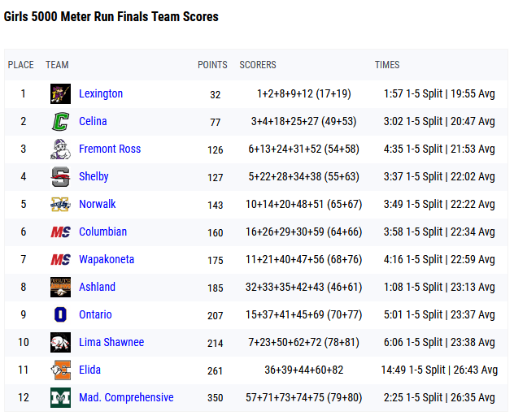514x420 pixels.
Task: Go to the Lima Shawnee team page
Action: tap(111, 342)
